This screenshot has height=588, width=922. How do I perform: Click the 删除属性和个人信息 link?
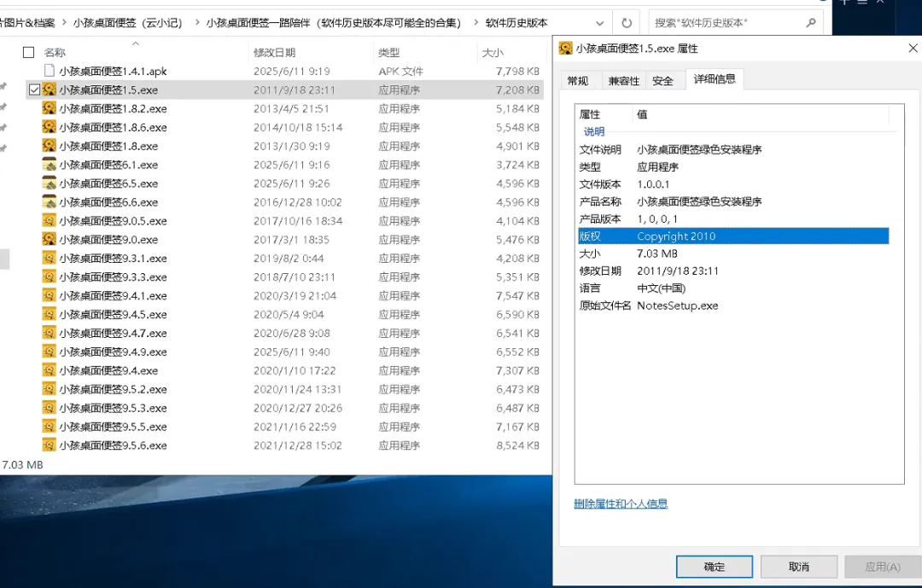pos(621,504)
